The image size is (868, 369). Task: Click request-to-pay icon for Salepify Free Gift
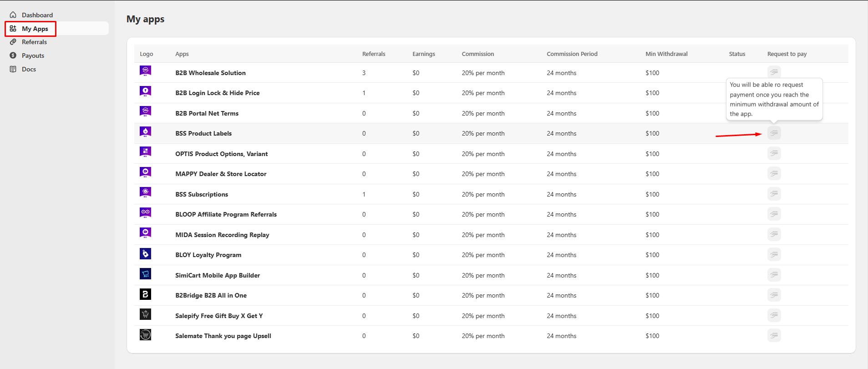pos(774,315)
